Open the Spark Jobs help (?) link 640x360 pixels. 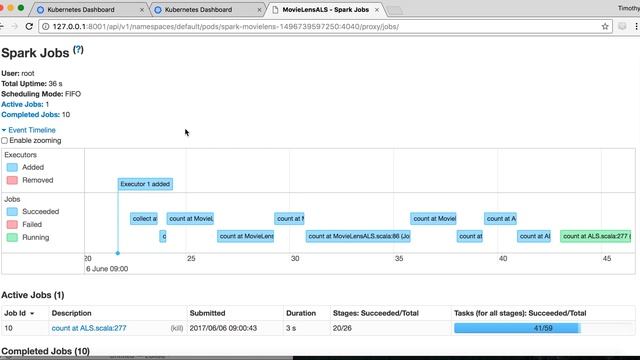78,50
